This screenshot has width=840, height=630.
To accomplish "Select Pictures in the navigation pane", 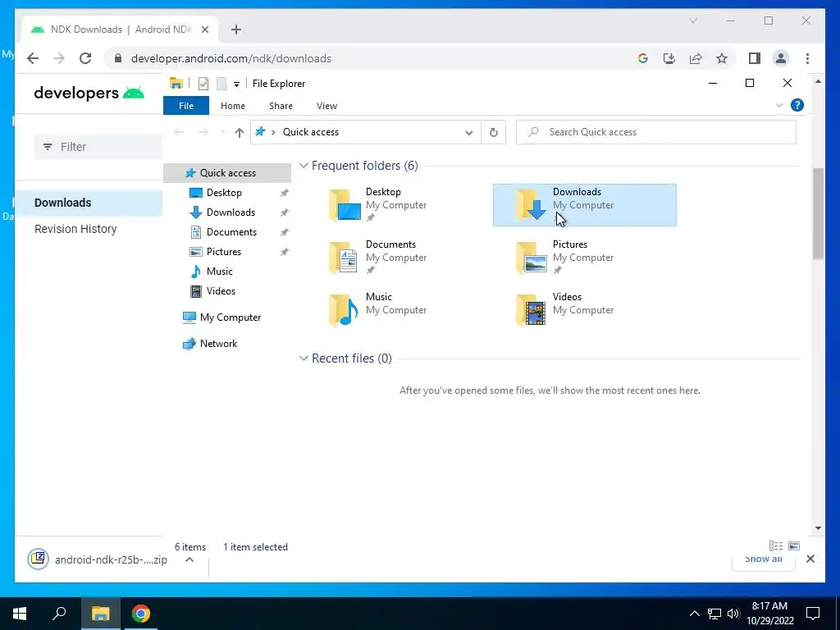I will [223, 252].
